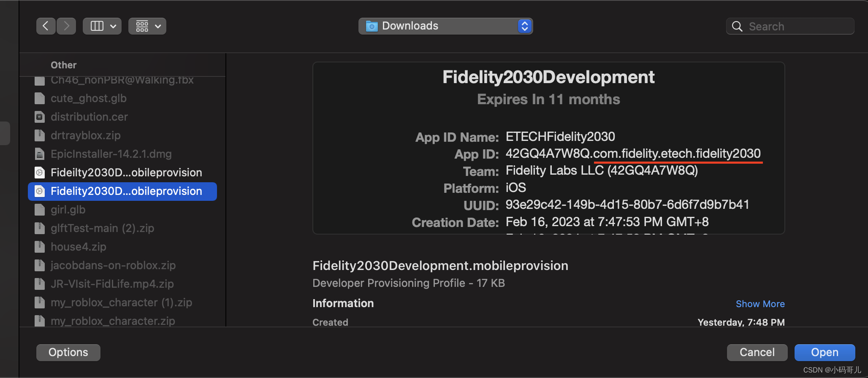The width and height of the screenshot is (868, 378).
Task: Click Show More link
Action: click(x=760, y=304)
